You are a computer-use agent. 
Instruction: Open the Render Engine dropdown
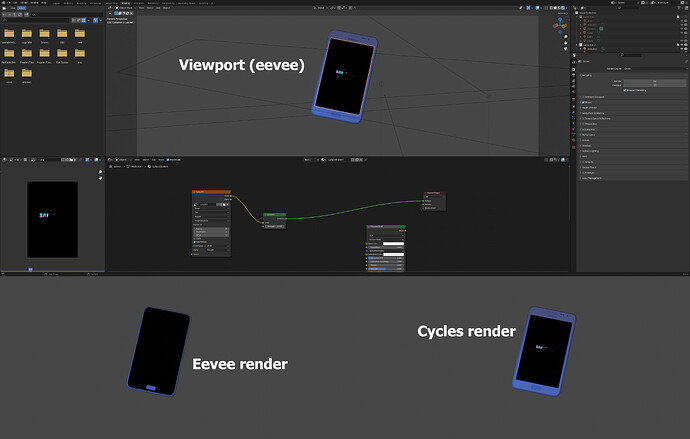655,69
